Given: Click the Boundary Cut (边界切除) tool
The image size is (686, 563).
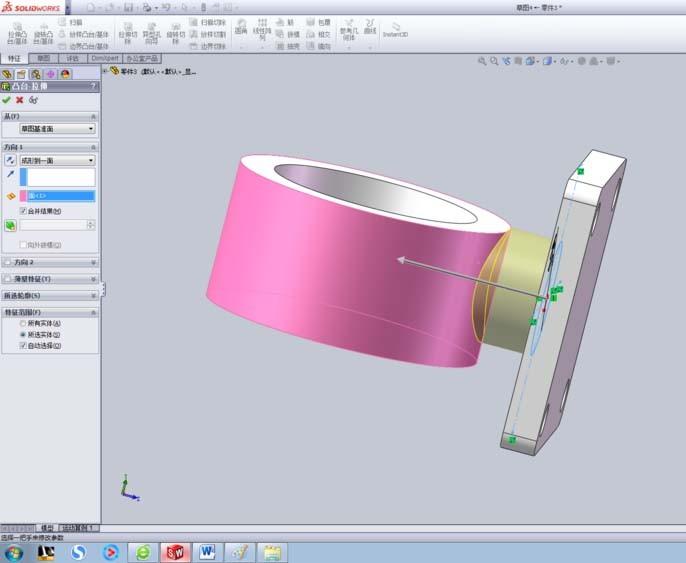Looking at the screenshot, I should pyautogui.click(x=208, y=46).
